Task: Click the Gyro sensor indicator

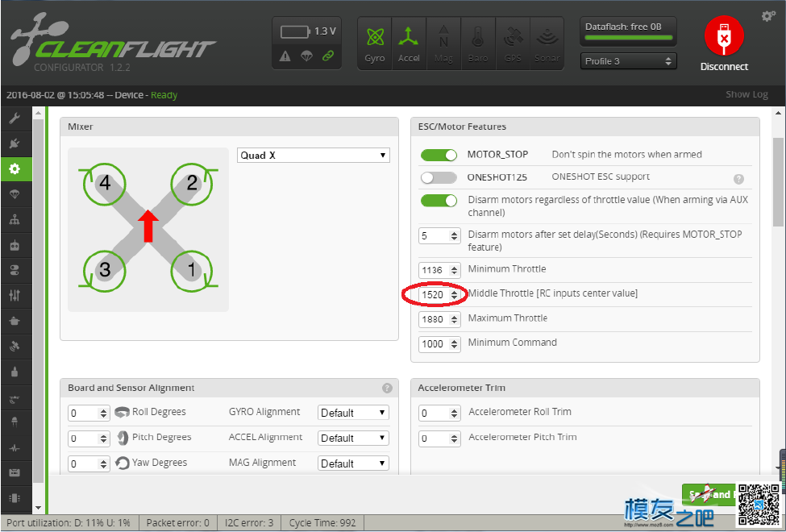Action: click(375, 44)
